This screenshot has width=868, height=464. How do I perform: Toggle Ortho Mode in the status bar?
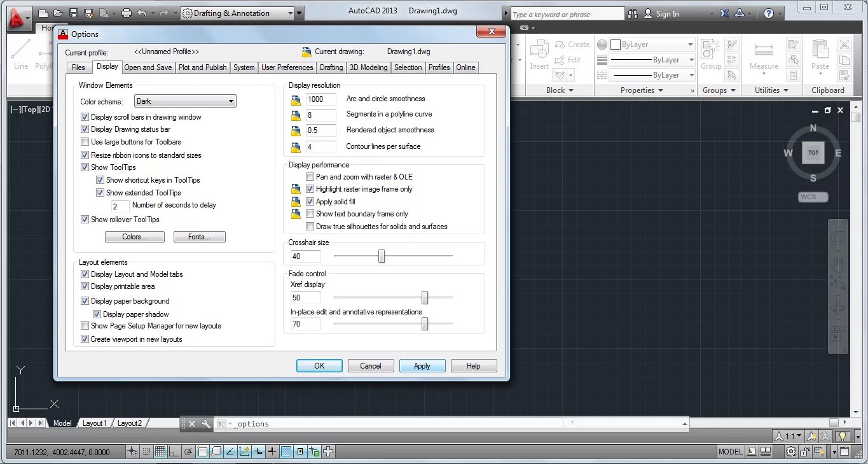[x=174, y=452]
